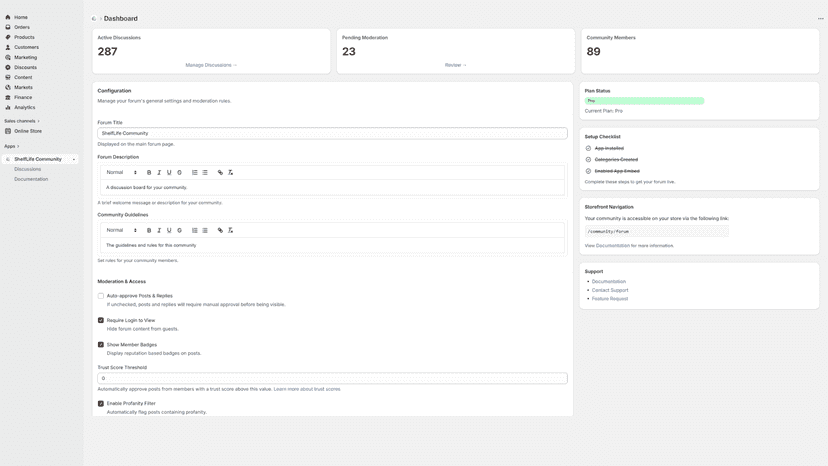Screen dimensions: 828x466
Task: Click the app icon beside the Dashboard breadcrumb
Action: (x=94, y=18)
